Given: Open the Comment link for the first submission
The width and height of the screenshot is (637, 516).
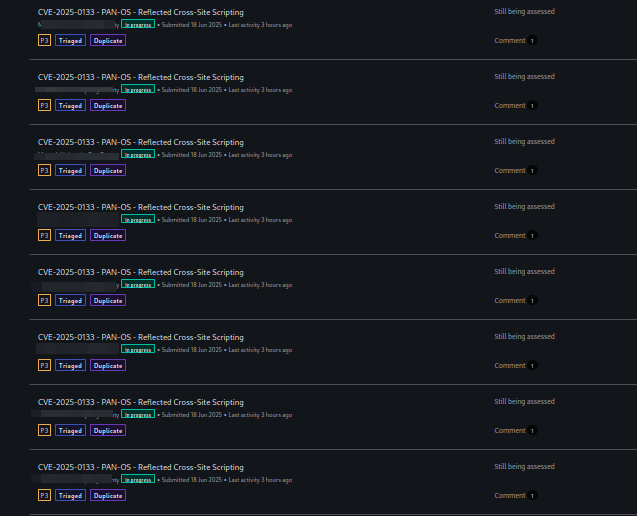Looking at the screenshot, I should tap(510, 40).
